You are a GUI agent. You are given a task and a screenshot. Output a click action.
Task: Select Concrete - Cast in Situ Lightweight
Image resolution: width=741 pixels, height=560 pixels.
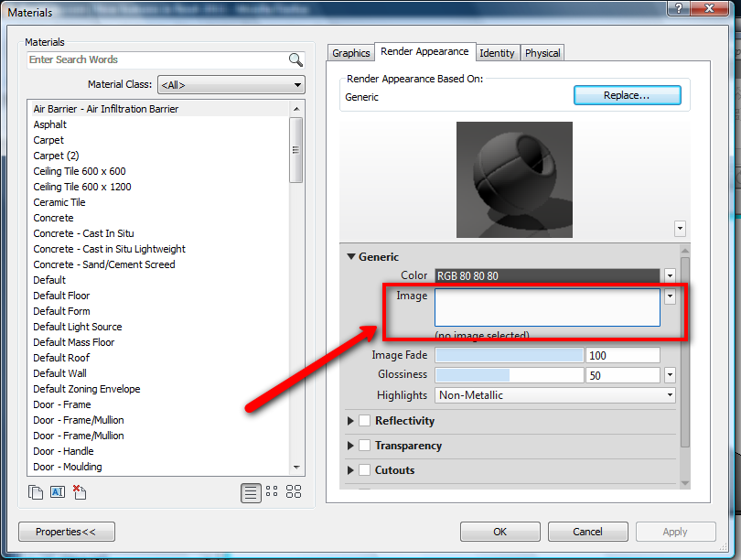109,249
